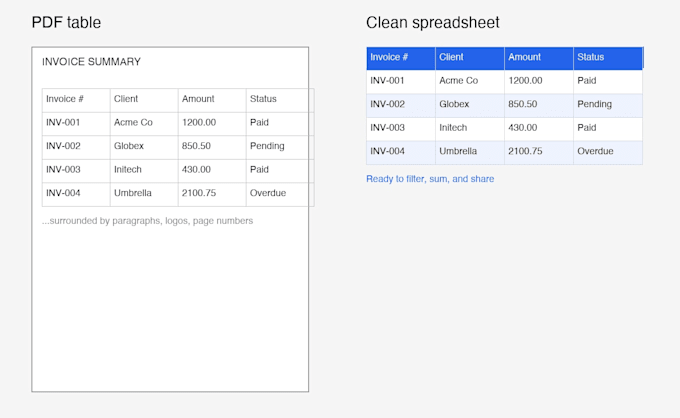The height and width of the screenshot is (418, 680).
Task: Select INV-003 cell in PDF table
Action: tap(76, 170)
